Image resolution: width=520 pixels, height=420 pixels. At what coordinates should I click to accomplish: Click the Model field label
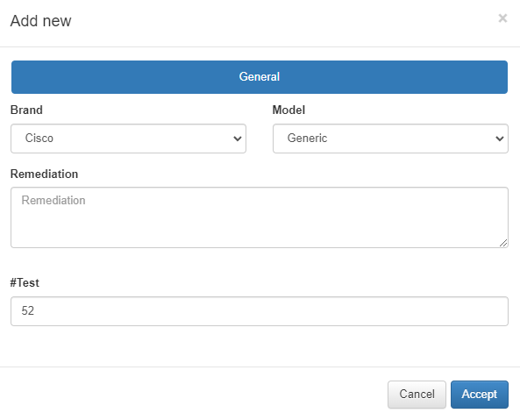tap(288, 110)
